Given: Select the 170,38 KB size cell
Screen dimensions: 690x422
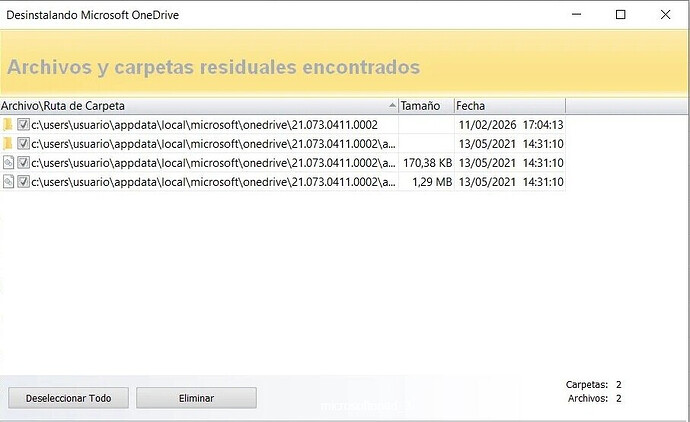Looking at the screenshot, I should click(427, 163).
